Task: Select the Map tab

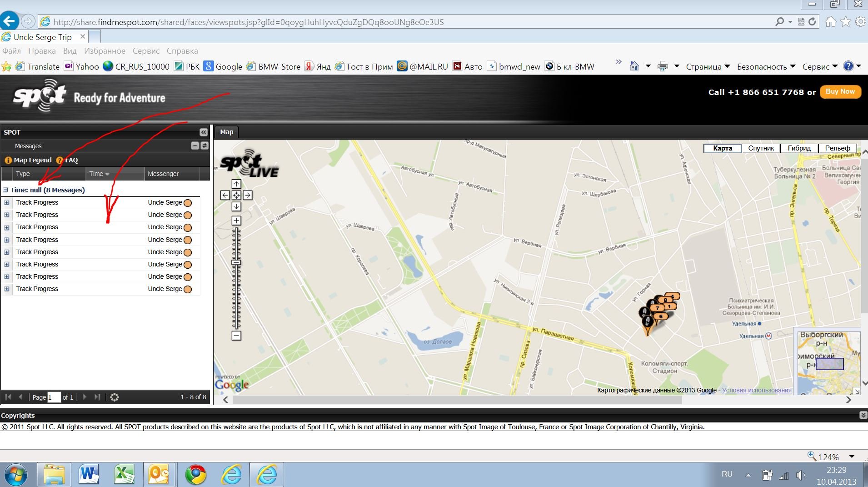Action: 226,132
